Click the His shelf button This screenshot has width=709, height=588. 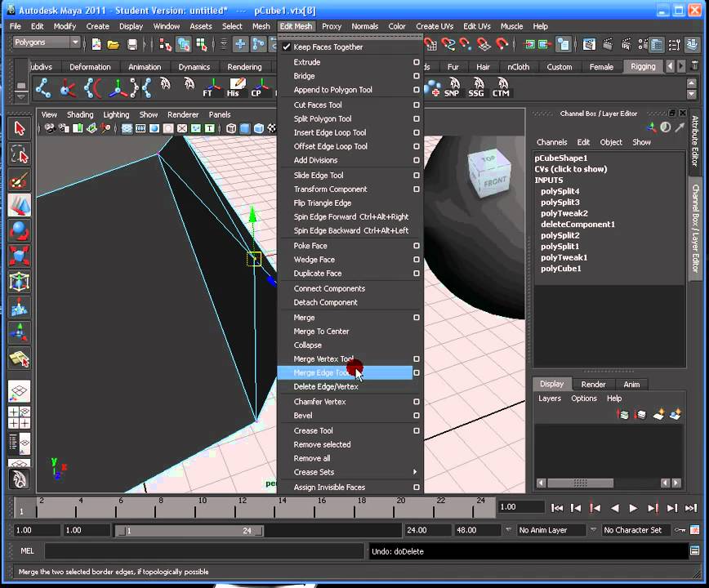[236, 87]
